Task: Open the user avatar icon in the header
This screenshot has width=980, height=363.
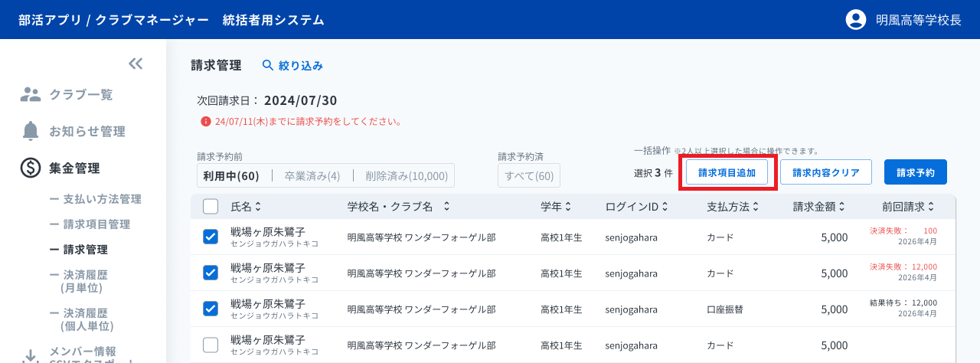Action: click(x=855, y=20)
